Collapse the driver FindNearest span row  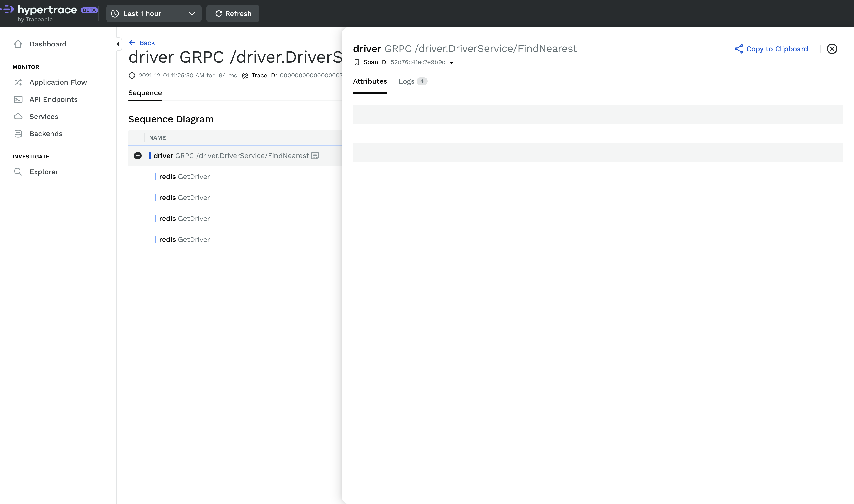coord(137,156)
